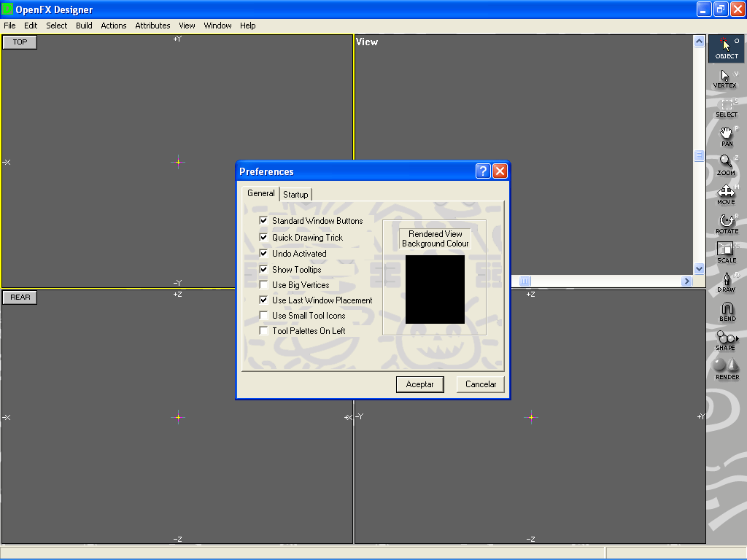Open the Window menu
Screen dimensions: 747x560
pyautogui.click(x=217, y=26)
